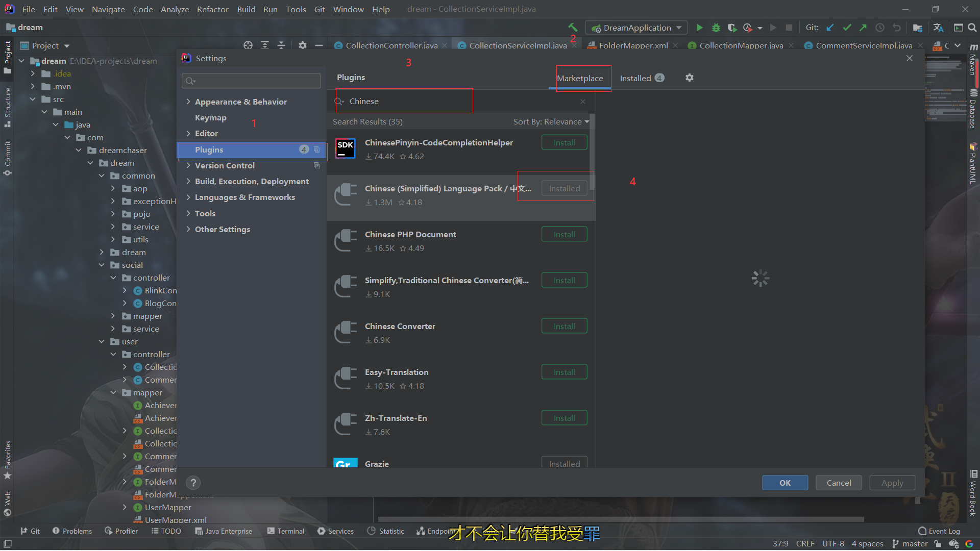
Task: Click the Git push arrow icon
Action: (x=863, y=28)
